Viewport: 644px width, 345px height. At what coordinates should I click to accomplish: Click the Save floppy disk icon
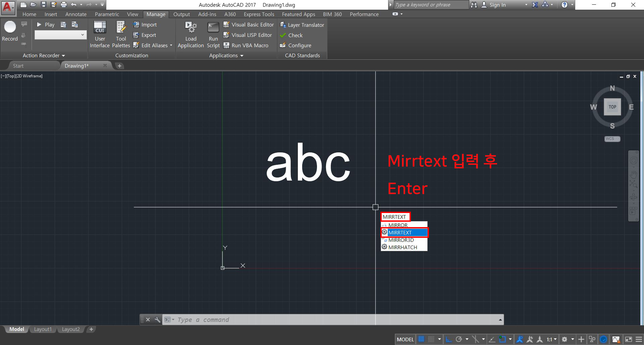[x=43, y=5]
